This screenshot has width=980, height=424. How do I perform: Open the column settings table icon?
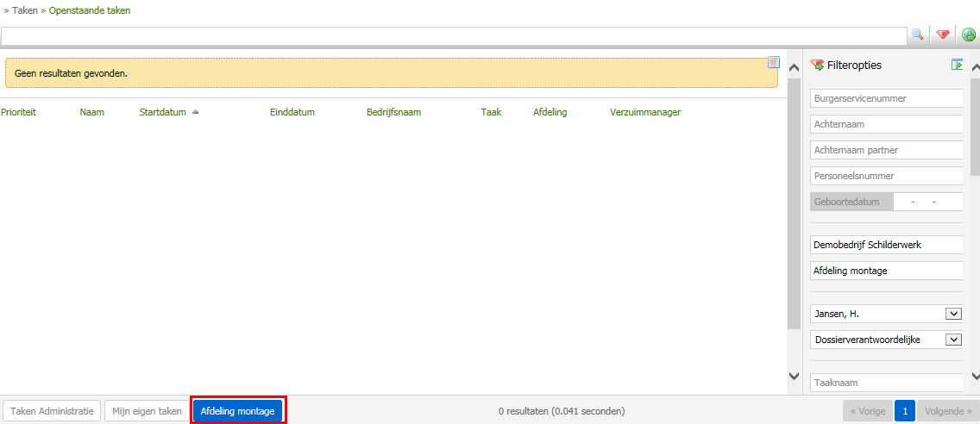(x=774, y=62)
